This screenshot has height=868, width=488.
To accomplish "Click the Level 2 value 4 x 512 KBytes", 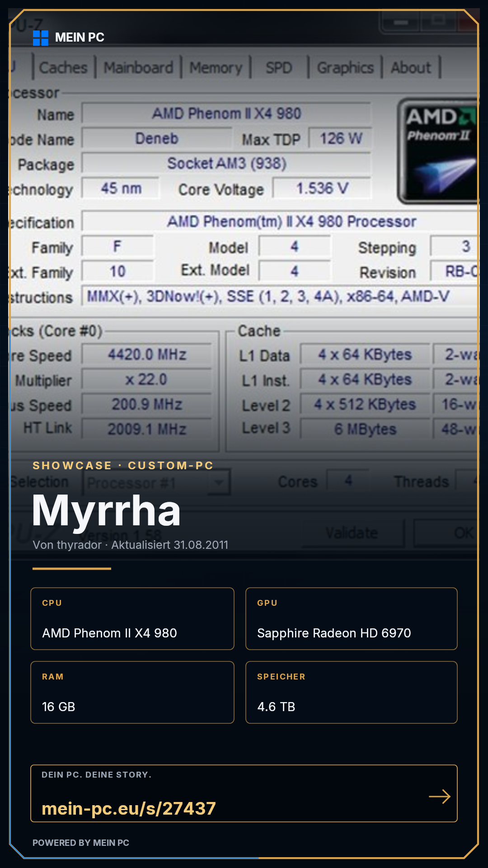I will [x=365, y=404].
